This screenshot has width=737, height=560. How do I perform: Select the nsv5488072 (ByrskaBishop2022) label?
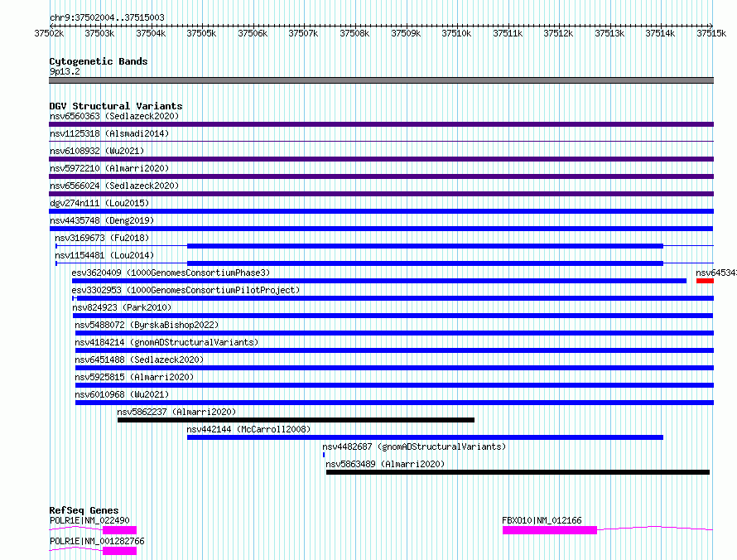coord(147,325)
